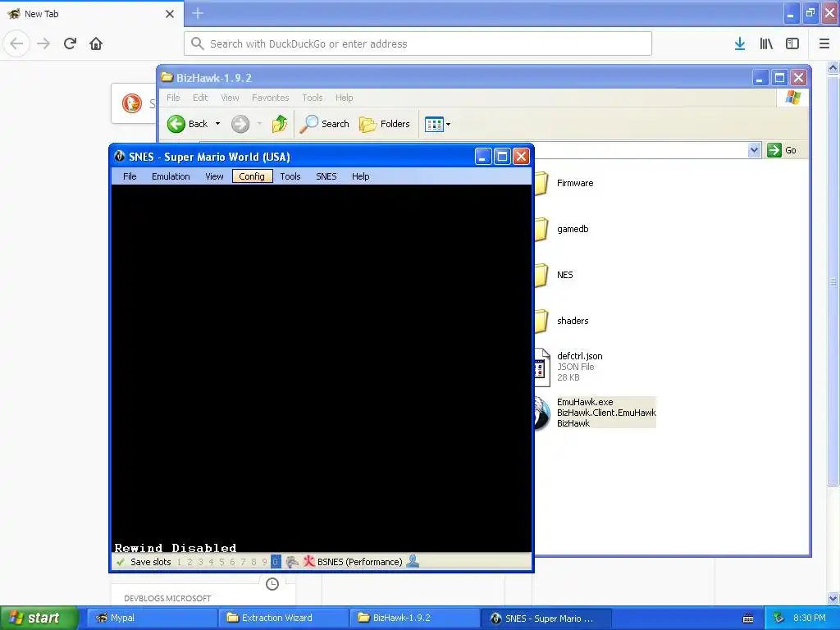840x630 pixels.
Task: Open browser downloads panel
Action: point(740,43)
